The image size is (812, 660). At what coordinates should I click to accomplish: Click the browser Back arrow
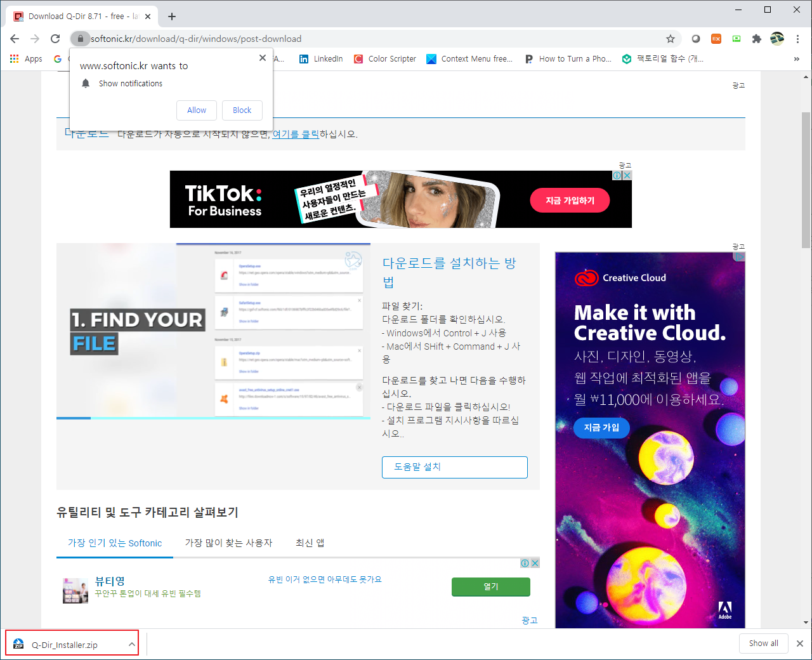click(15, 39)
